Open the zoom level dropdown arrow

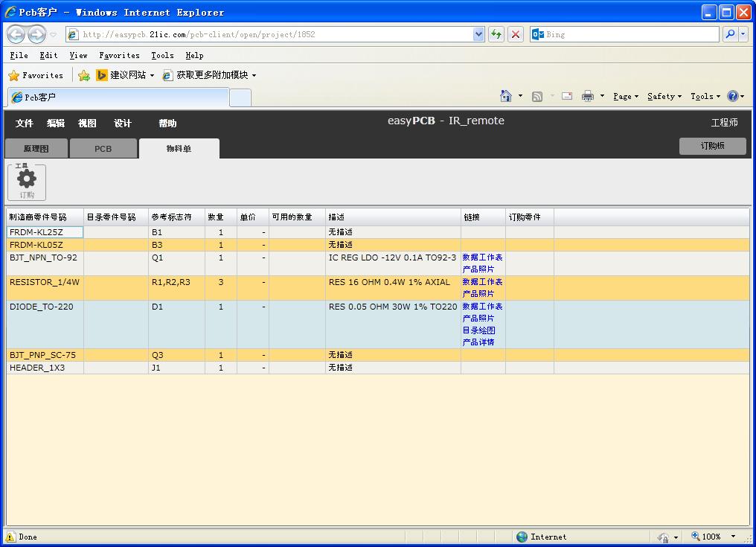click(734, 537)
